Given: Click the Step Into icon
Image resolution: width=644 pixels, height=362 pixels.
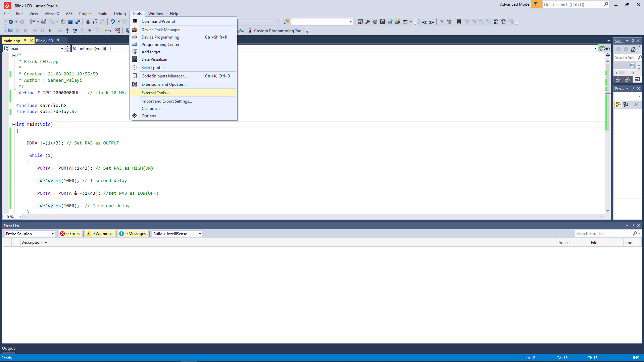Looking at the screenshot, I should click(x=67, y=31).
